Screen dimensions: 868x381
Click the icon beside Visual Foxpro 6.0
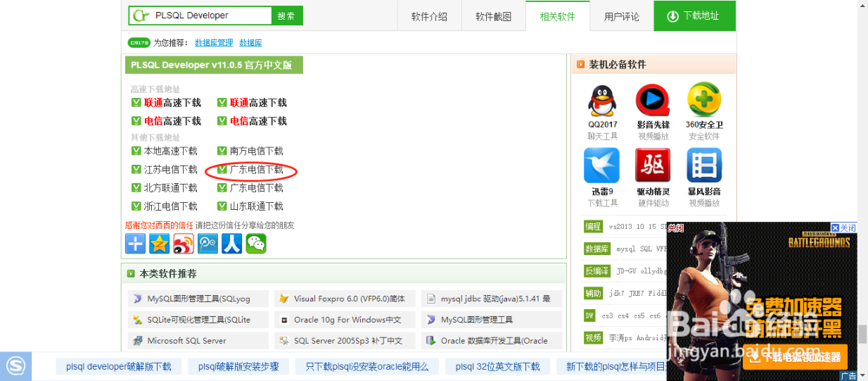(x=284, y=299)
